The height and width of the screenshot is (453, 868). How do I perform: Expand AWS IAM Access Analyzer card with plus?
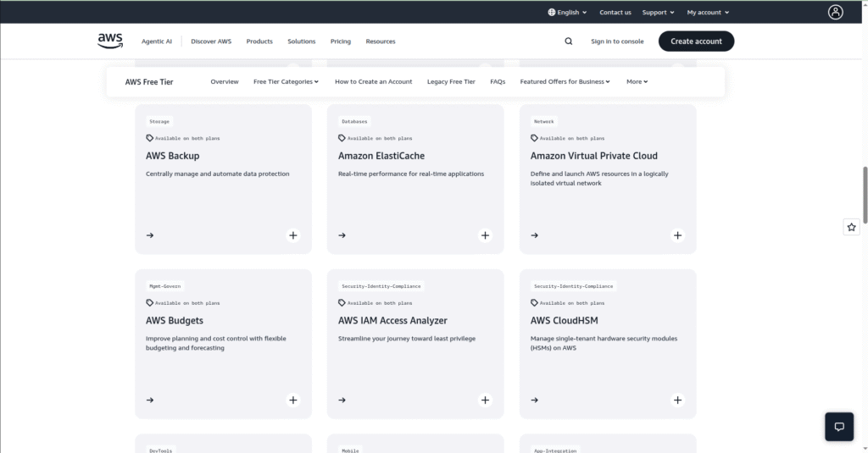coord(485,400)
